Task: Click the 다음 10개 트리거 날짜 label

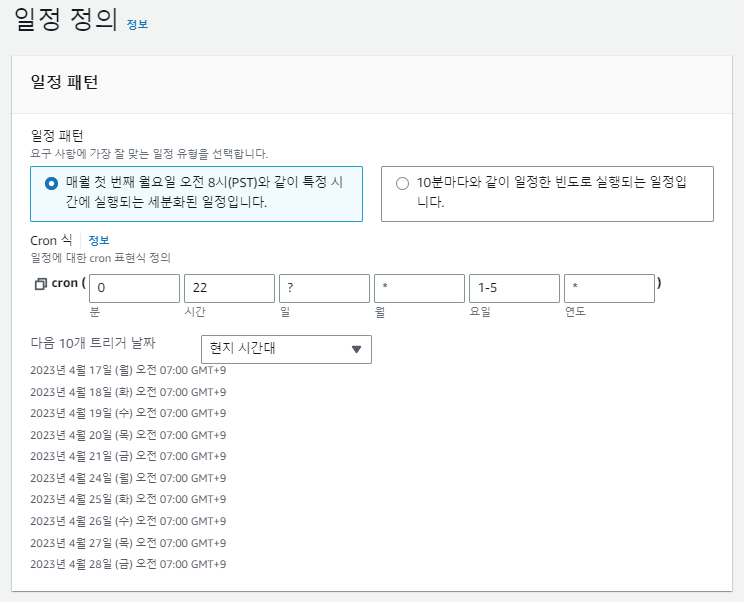Action: tap(93, 343)
